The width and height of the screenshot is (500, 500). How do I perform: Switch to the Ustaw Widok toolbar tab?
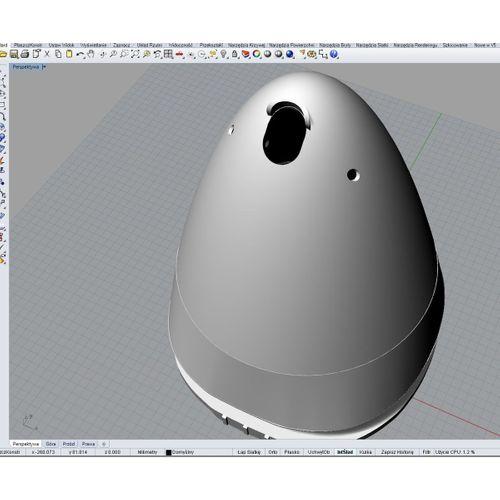pyautogui.click(x=61, y=45)
